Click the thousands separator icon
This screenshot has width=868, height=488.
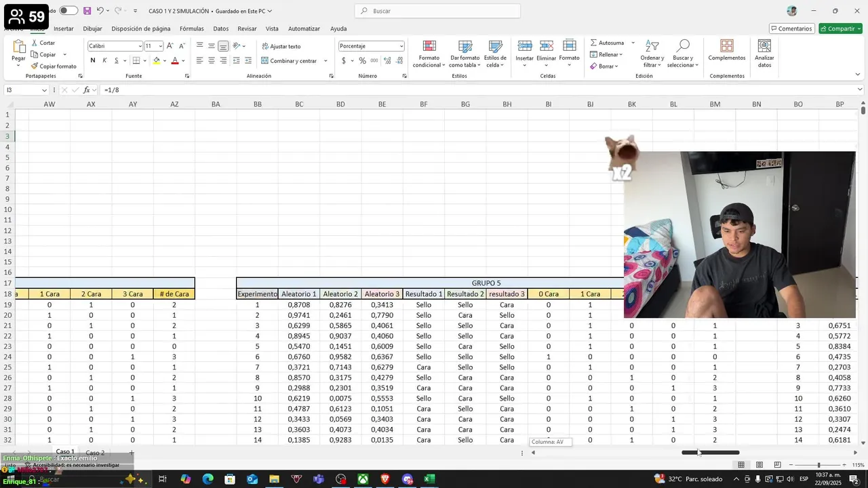pyautogui.click(x=374, y=60)
